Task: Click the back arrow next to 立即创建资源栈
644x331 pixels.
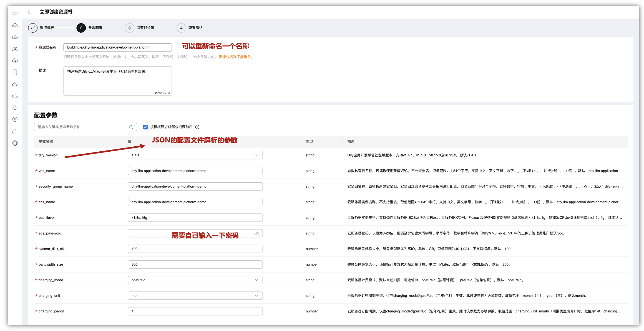Action: [x=29, y=12]
